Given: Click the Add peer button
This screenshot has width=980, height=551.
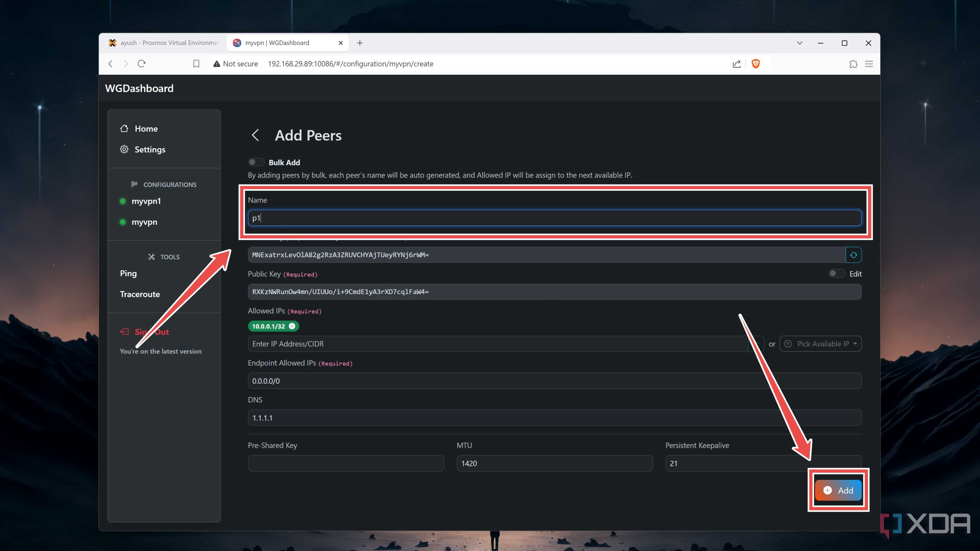Looking at the screenshot, I should (838, 490).
